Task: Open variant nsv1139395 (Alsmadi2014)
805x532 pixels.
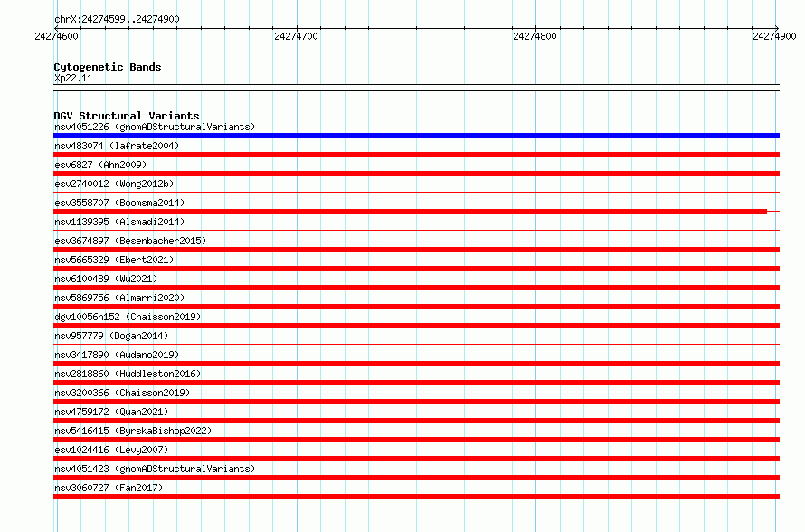Action: point(119,222)
